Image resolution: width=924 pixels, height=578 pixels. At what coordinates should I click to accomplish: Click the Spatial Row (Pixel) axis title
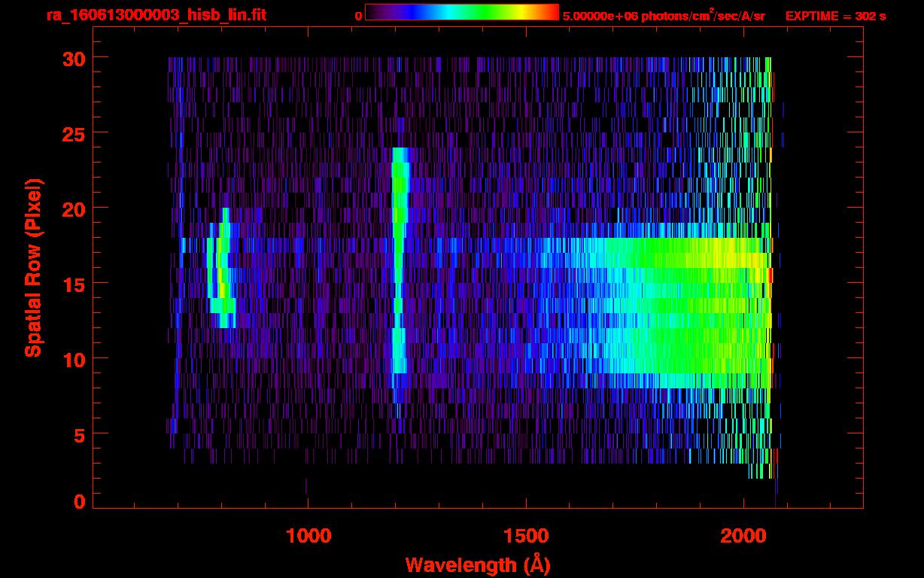click(33, 267)
